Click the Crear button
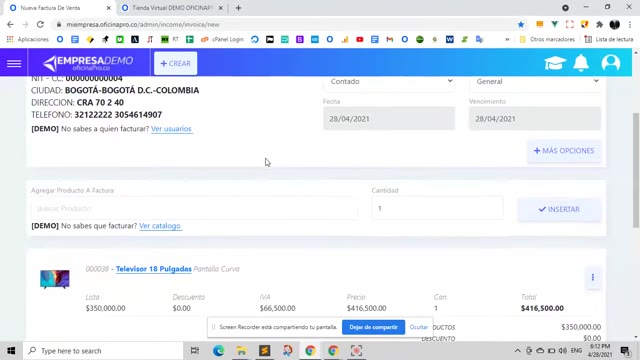This screenshot has width=640, height=360. [176, 63]
